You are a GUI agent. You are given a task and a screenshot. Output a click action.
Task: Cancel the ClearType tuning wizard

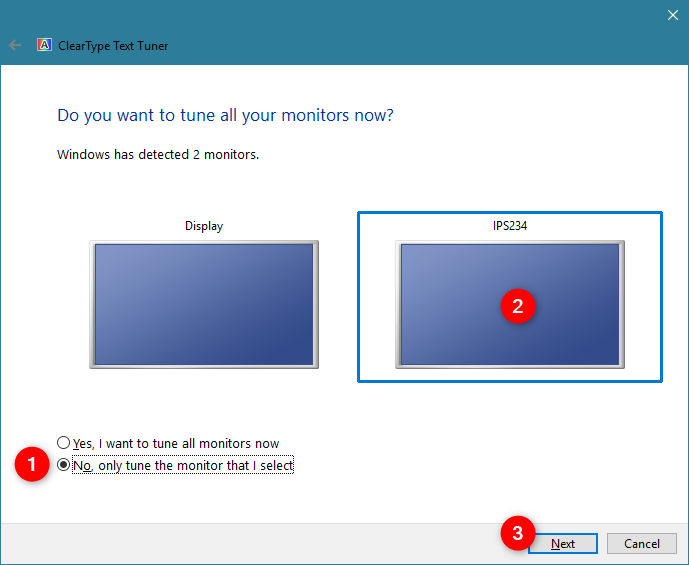[642, 543]
